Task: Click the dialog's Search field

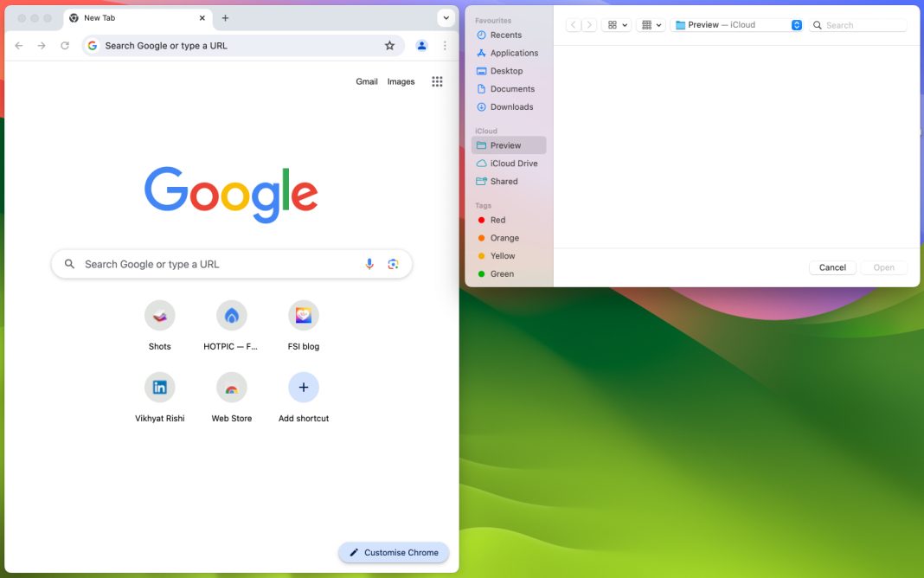Action: tap(857, 24)
